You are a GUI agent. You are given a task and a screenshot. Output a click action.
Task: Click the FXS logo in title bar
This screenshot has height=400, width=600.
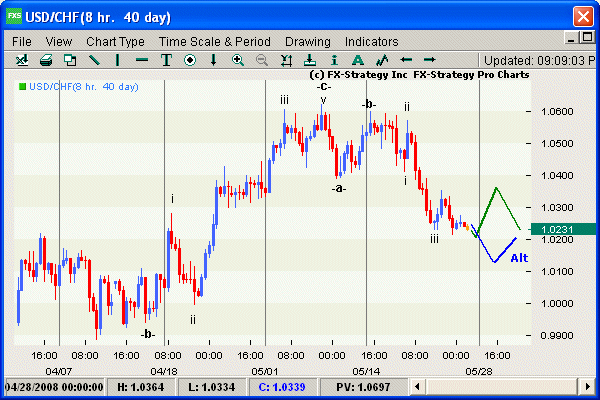click(14, 17)
